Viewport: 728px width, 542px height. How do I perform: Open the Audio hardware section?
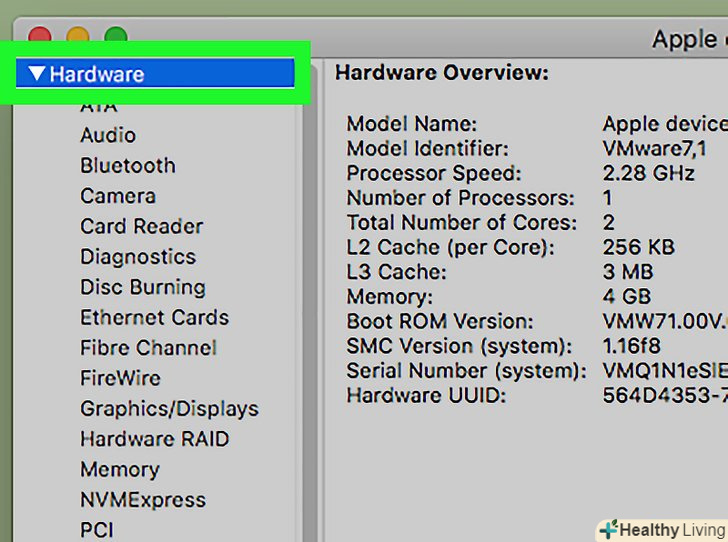coord(108,135)
